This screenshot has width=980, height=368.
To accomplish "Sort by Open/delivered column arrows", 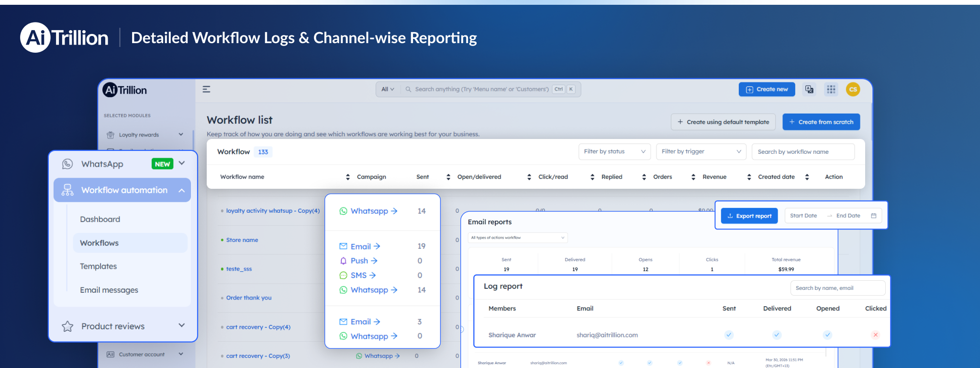I will (x=529, y=177).
